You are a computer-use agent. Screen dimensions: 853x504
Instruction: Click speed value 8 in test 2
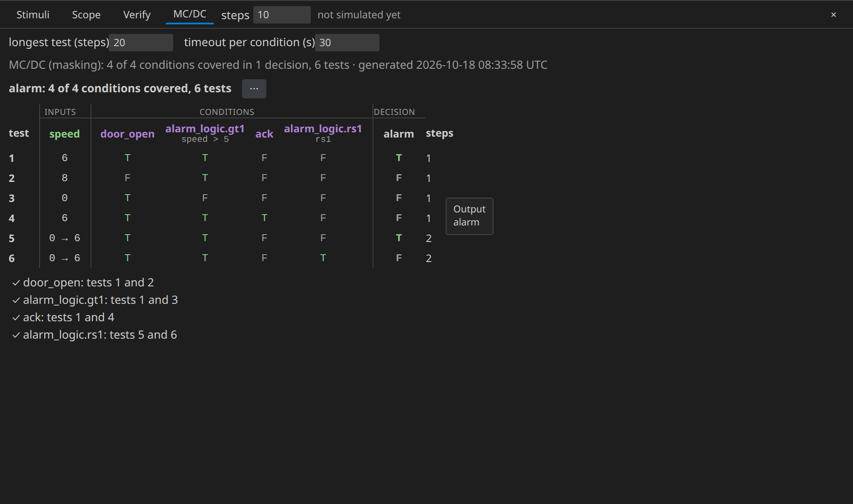tap(64, 178)
